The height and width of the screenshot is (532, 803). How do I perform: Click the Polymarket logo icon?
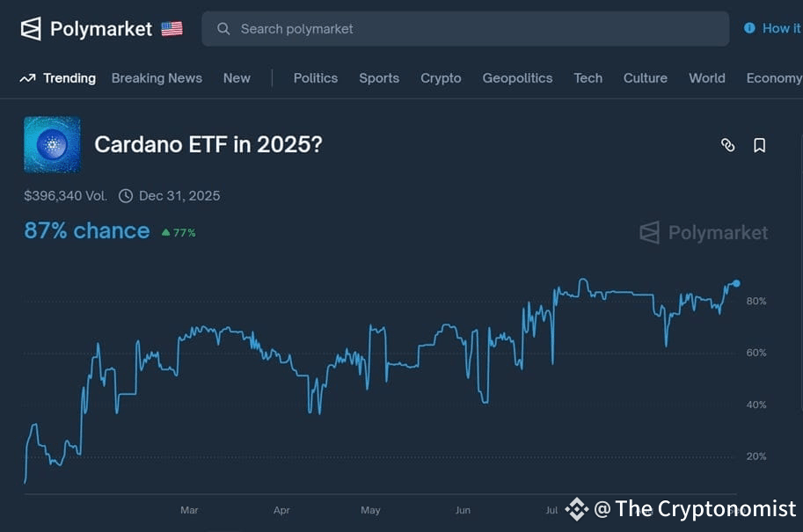tap(31, 29)
